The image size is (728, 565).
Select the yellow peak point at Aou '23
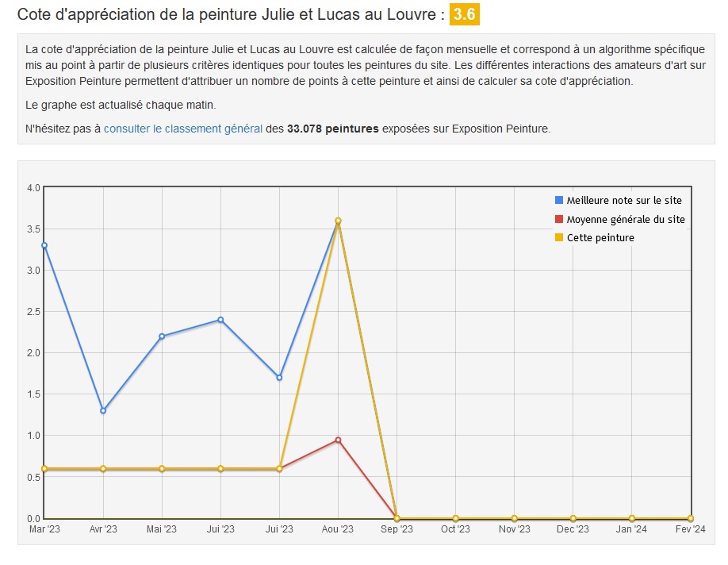[x=338, y=221]
